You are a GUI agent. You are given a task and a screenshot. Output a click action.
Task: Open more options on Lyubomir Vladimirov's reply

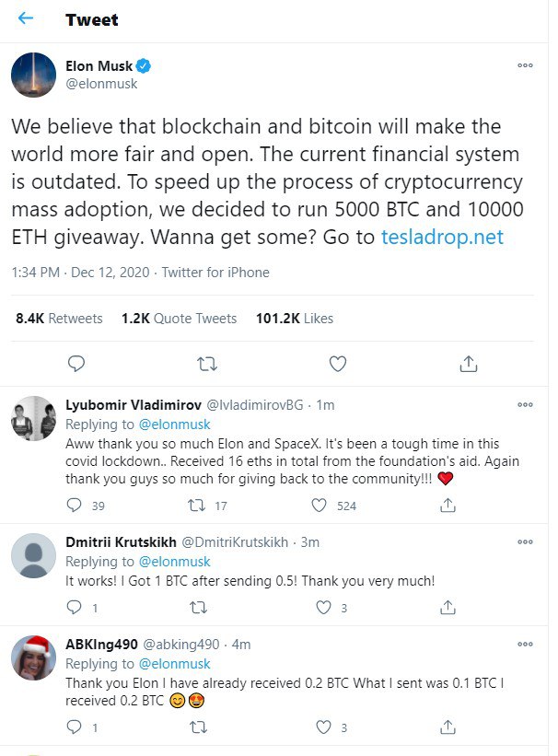click(x=525, y=404)
